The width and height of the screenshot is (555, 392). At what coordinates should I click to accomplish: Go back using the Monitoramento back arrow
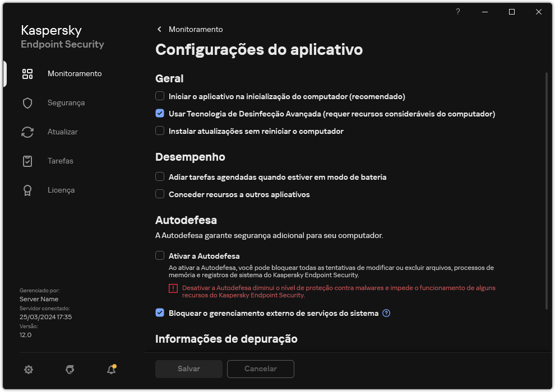159,29
